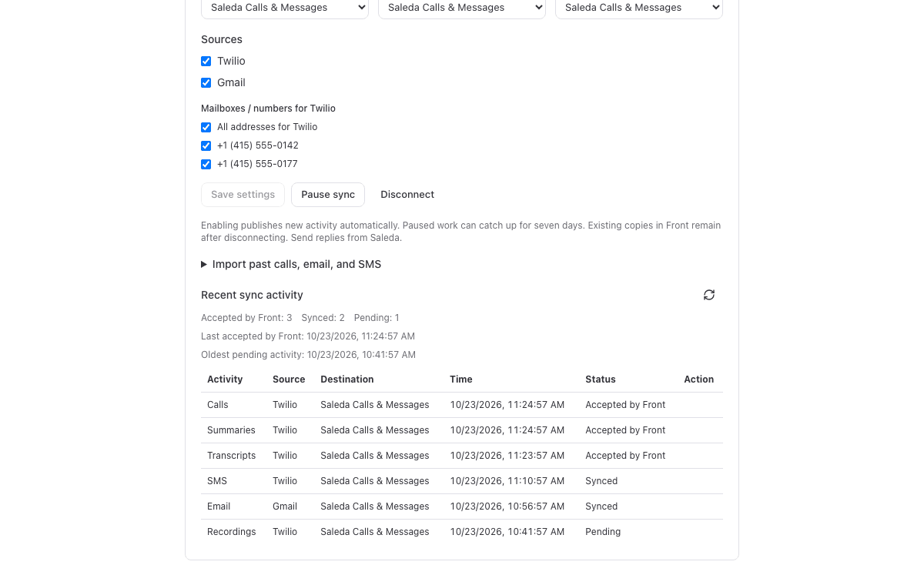Click the Mailboxes / numbers for Twilio heading
The width and height of the screenshot is (924, 585).
[x=268, y=109]
